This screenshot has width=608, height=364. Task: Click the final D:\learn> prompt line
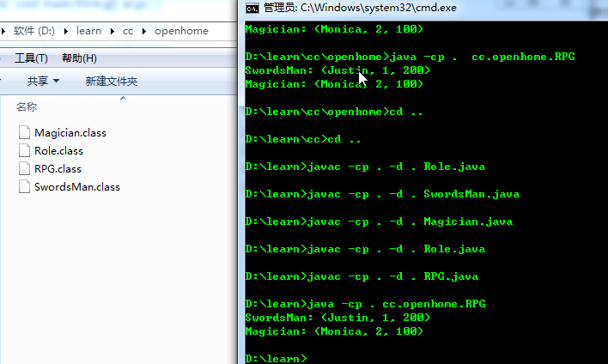(276, 359)
